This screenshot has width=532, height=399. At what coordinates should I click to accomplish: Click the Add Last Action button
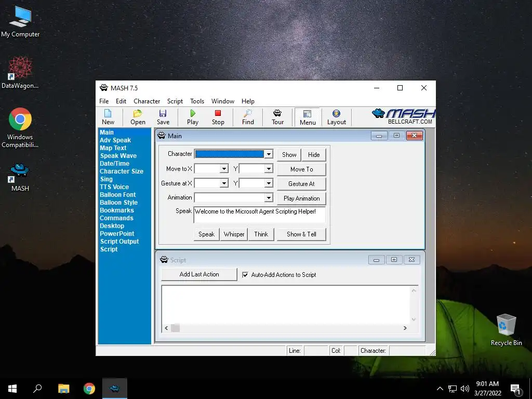click(199, 274)
